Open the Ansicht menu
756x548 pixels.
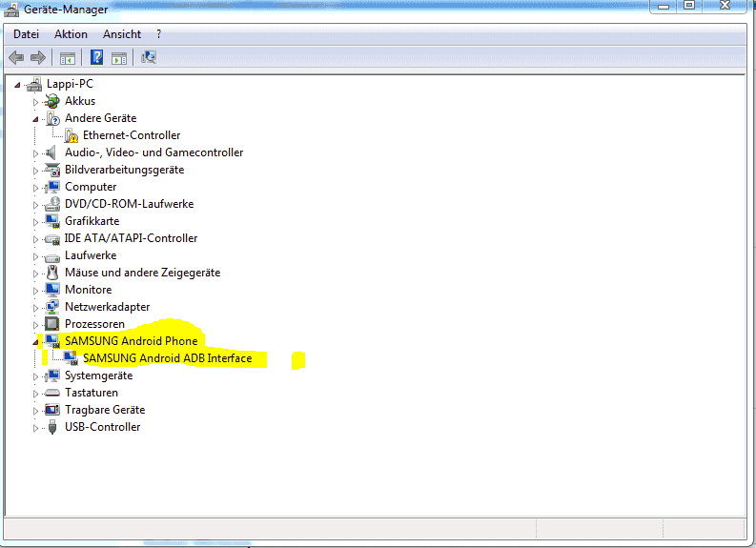tap(122, 34)
